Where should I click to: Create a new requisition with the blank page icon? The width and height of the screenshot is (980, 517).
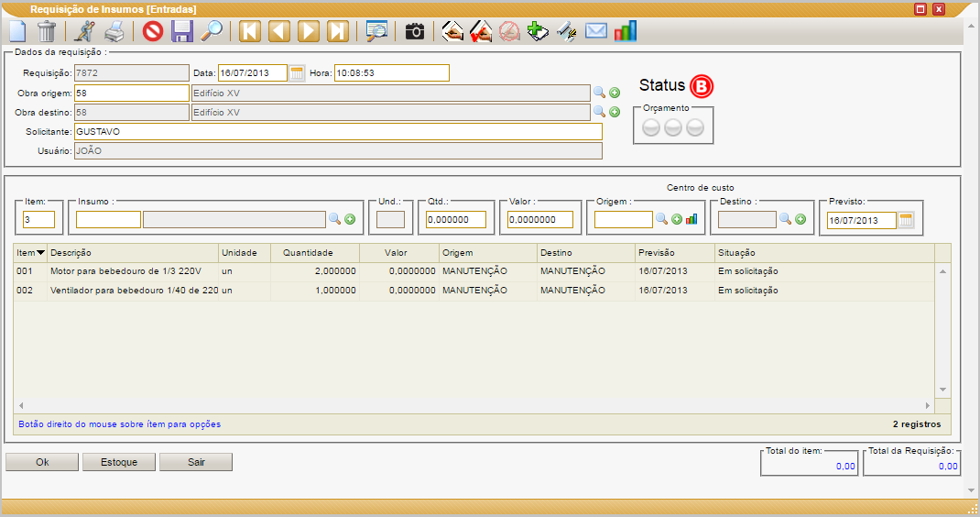(x=18, y=30)
